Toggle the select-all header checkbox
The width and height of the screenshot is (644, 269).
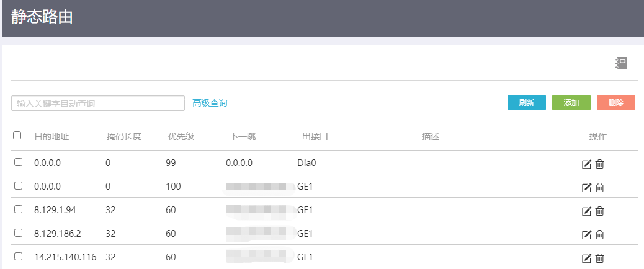tap(17, 136)
